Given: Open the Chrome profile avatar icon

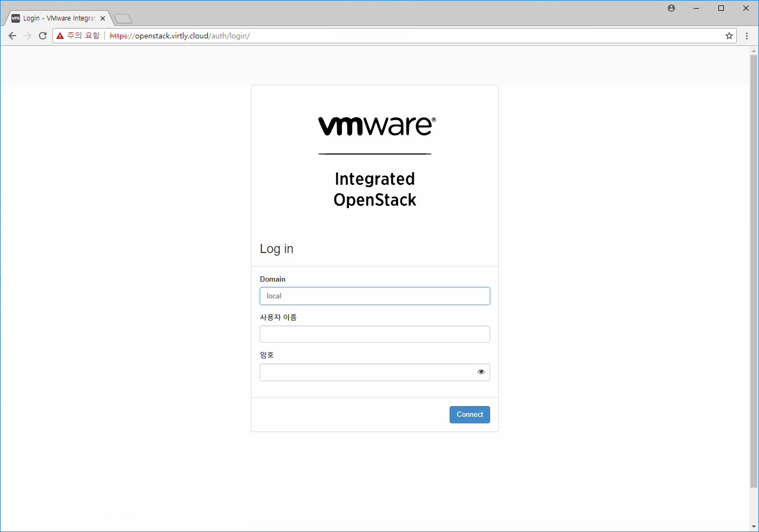Looking at the screenshot, I should pyautogui.click(x=671, y=8).
